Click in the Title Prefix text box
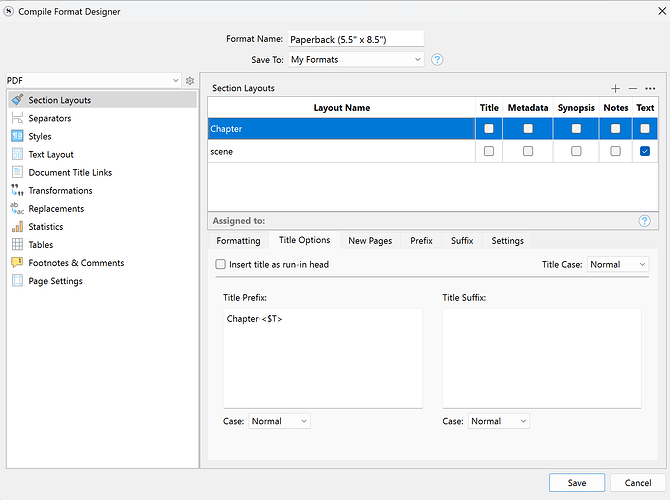 [323, 358]
